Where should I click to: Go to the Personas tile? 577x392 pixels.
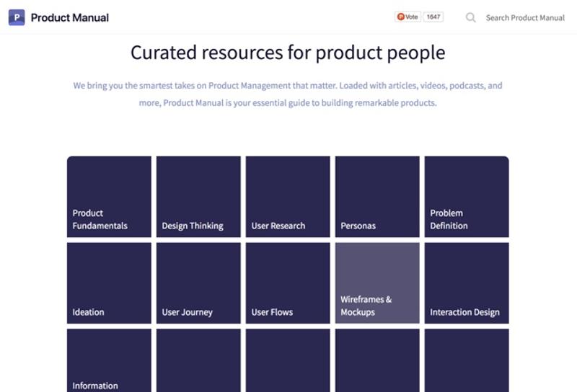[x=377, y=197]
